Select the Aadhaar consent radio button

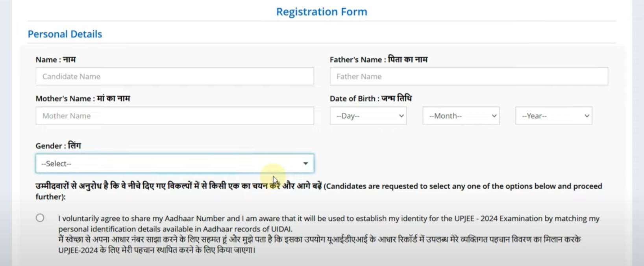point(40,218)
